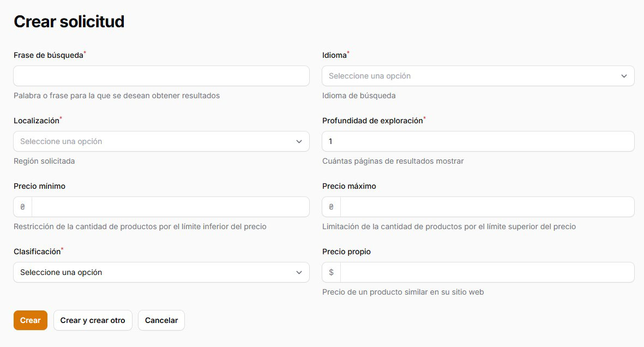Click the Profundidad de exploración number field
Screen dimensions: 644x347
click(x=478, y=141)
